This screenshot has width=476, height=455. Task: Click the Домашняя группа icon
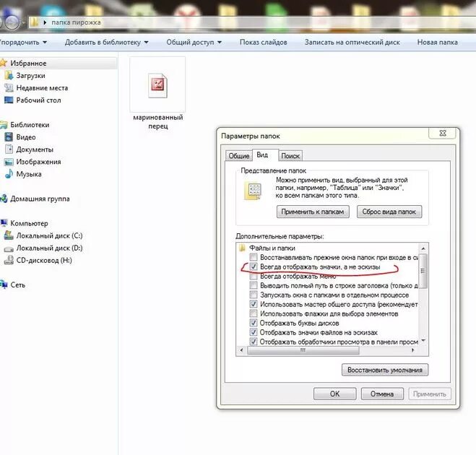pyautogui.click(x=4, y=199)
